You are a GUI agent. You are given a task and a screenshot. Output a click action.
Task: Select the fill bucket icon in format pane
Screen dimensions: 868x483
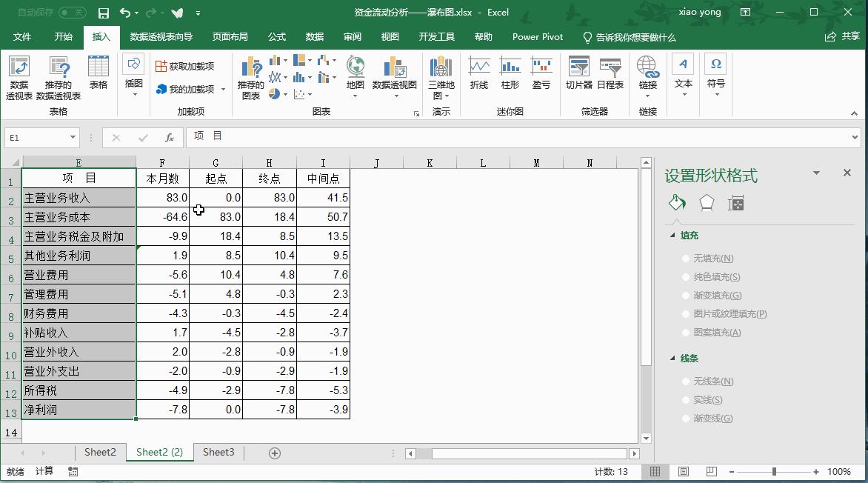[676, 201]
